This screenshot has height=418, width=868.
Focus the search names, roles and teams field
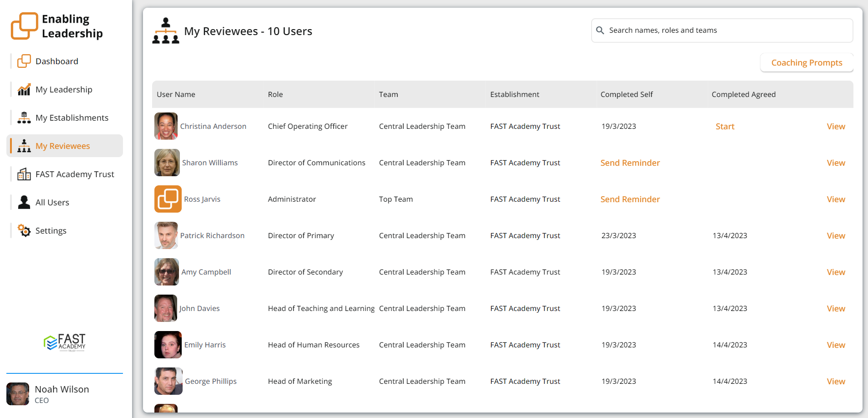pyautogui.click(x=727, y=31)
